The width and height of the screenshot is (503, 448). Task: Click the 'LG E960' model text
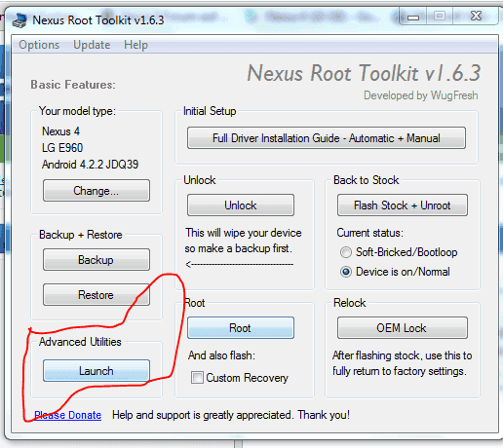pyautogui.click(x=62, y=148)
